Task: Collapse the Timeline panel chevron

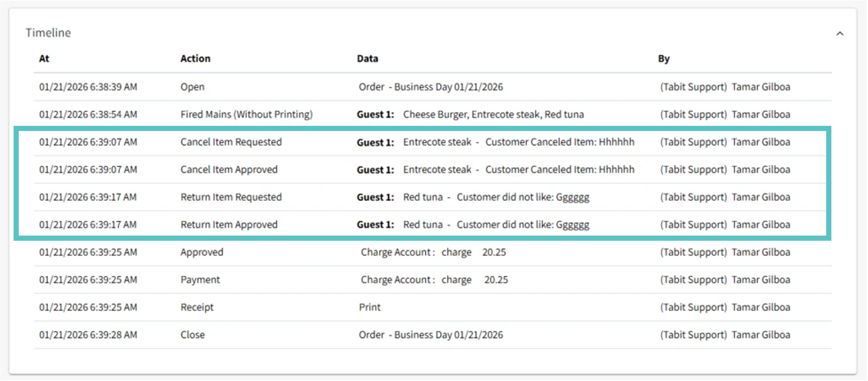Action: (x=840, y=34)
